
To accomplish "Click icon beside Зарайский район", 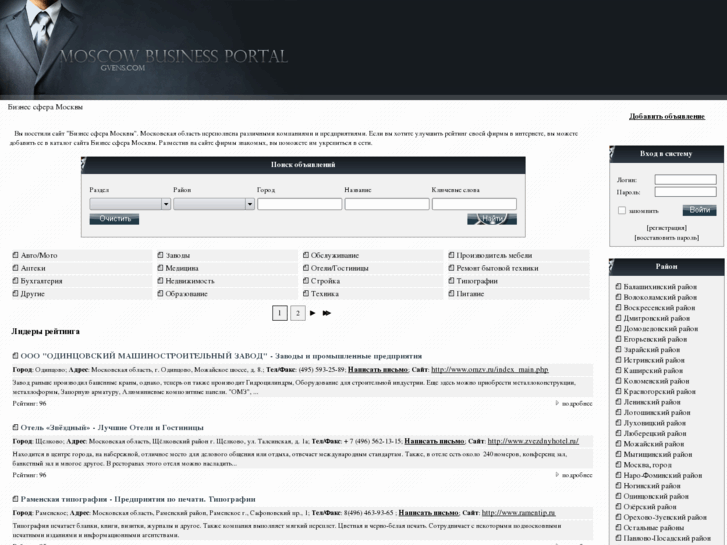I will tap(618, 350).
